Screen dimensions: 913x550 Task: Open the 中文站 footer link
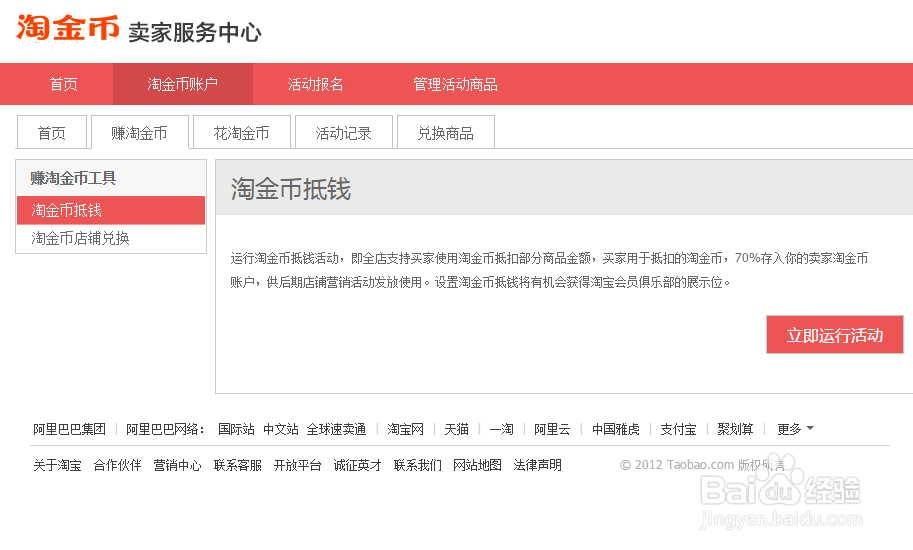pos(281,430)
